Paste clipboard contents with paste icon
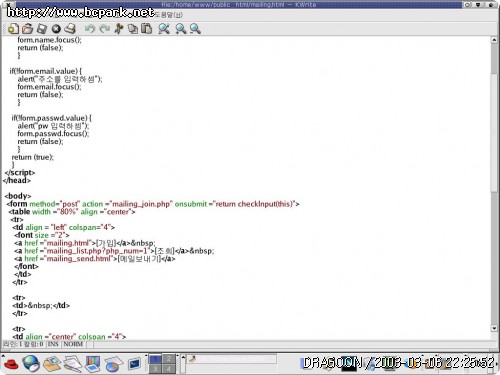The image size is (500, 375). pos(146,29)
